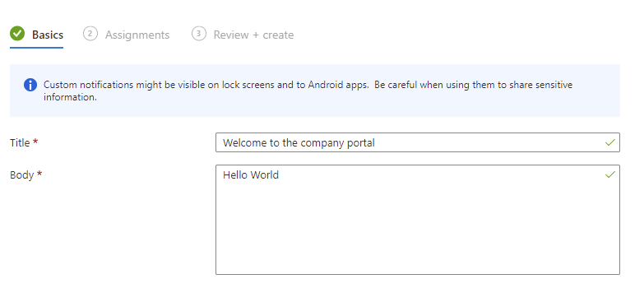644x307 pixels.
Task: Click the blue info icon
Action: (x=30, y=85)
